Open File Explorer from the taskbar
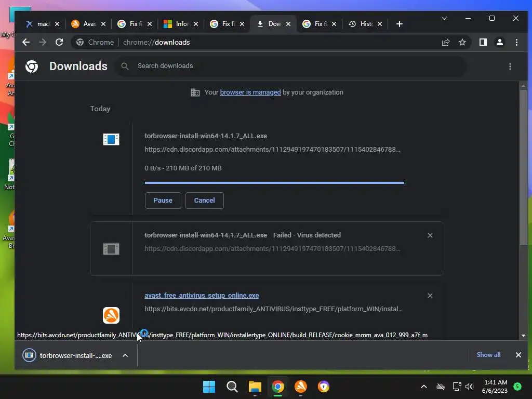This screenshot has width=532, height=399. tap(255, 387)
